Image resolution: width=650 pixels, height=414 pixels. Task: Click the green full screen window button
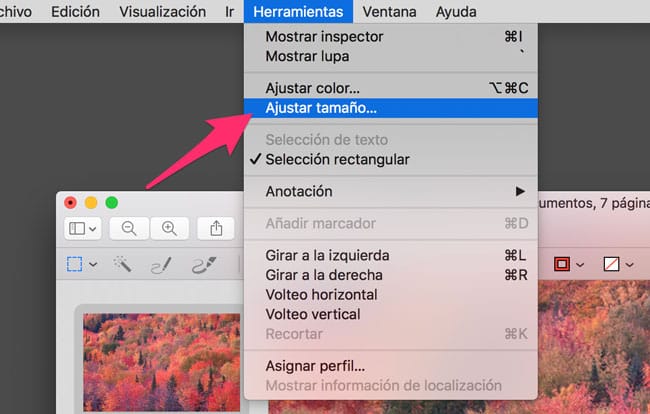click(112, 203)
